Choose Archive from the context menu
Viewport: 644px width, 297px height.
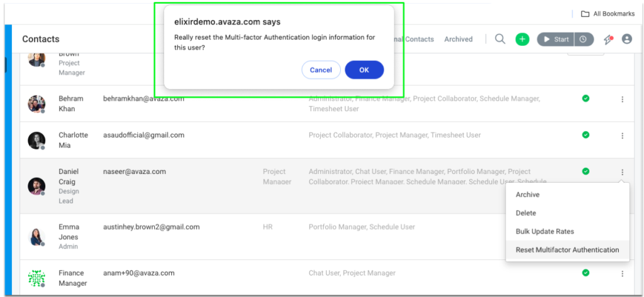(x=528, y=195)
